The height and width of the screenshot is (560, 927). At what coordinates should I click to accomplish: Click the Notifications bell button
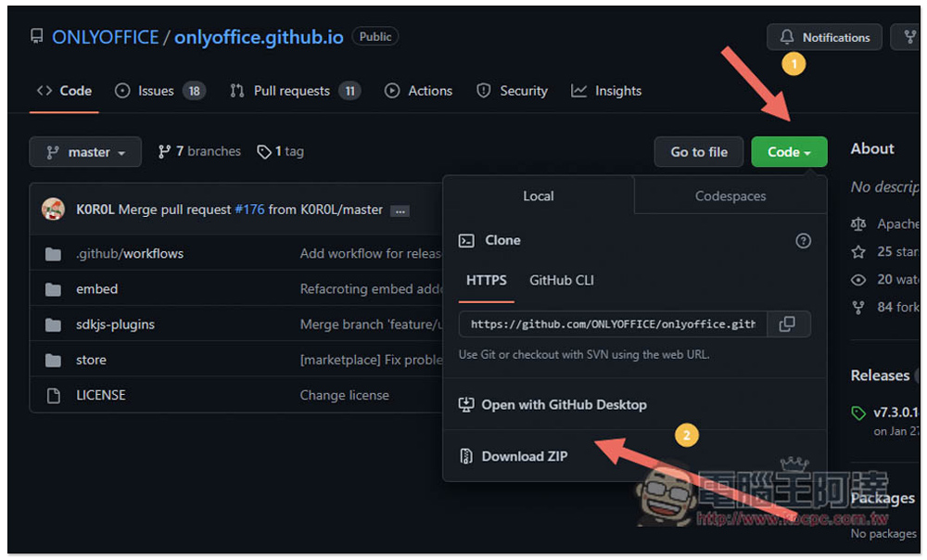824,38
